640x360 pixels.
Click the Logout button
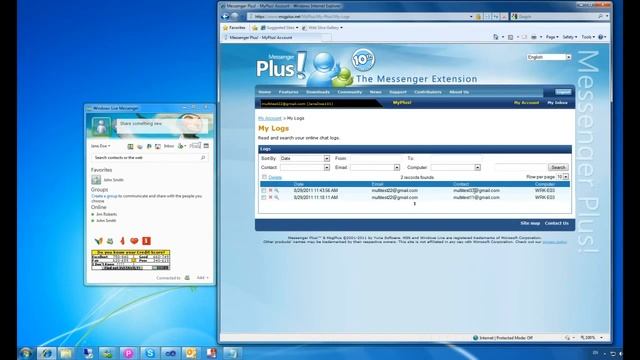(563, 92)
